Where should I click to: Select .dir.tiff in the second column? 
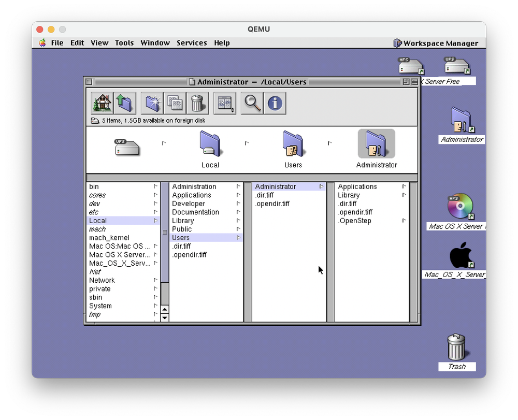click(206, 247)
